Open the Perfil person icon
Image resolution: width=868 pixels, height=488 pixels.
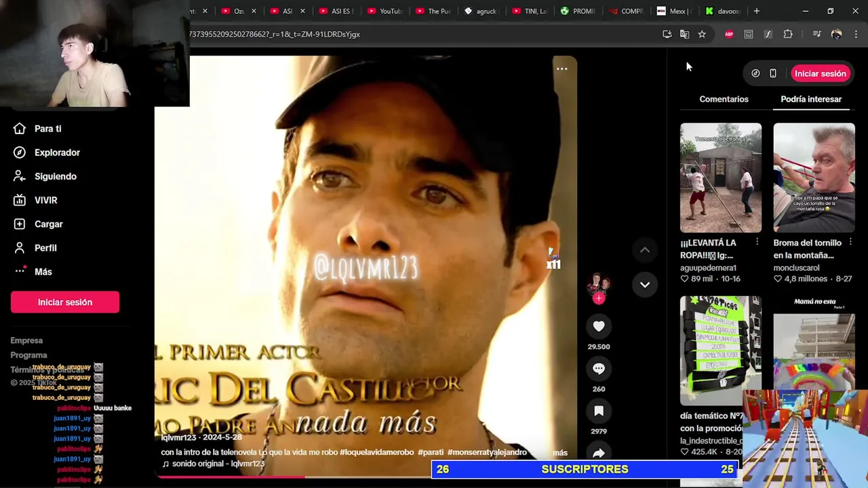tap(20, 248)
